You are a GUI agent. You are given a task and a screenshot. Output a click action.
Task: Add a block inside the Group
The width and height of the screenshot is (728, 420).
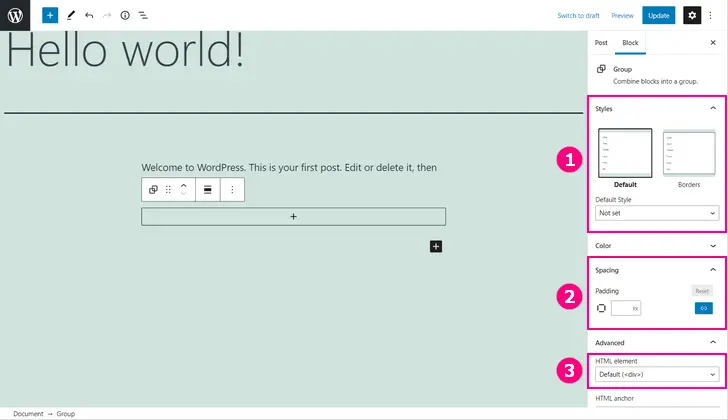[293, 217]
